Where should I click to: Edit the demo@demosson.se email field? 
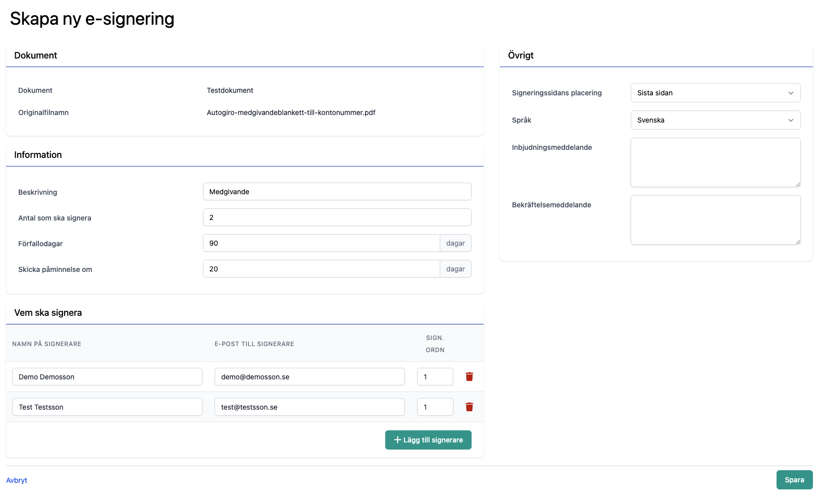[309, 377]
